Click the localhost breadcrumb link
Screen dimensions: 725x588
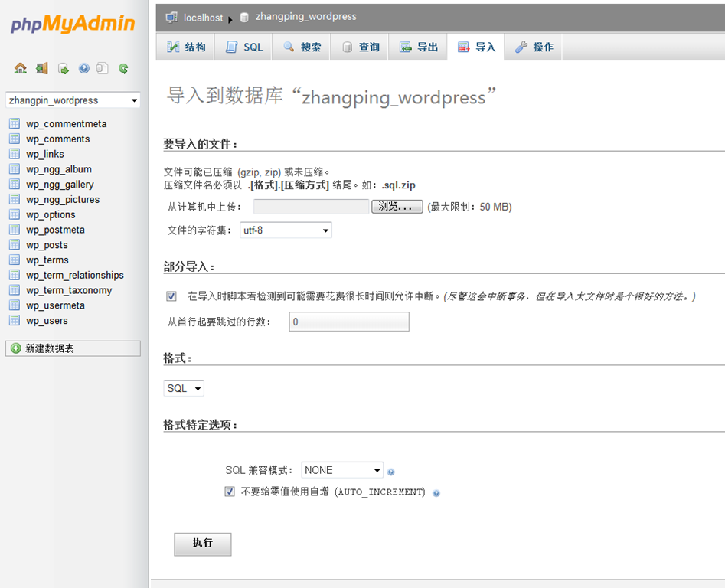click(x=203, y=18)
